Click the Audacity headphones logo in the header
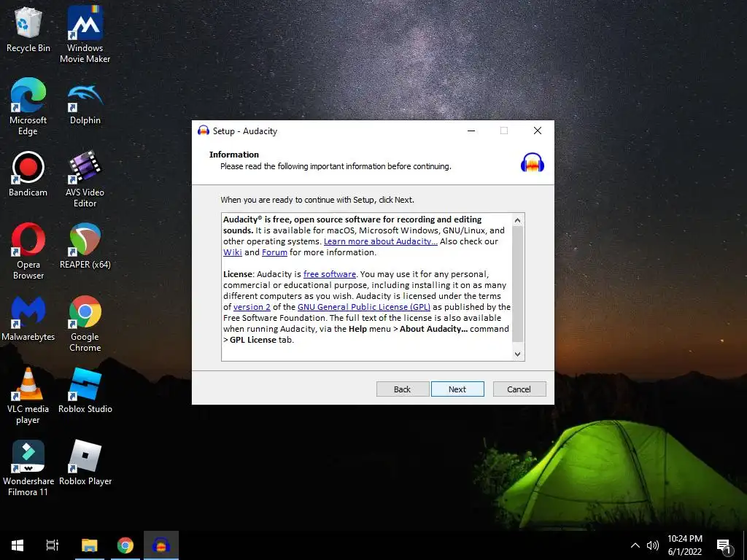The width and height of the screenshot is (747, 560). point(532,163)
